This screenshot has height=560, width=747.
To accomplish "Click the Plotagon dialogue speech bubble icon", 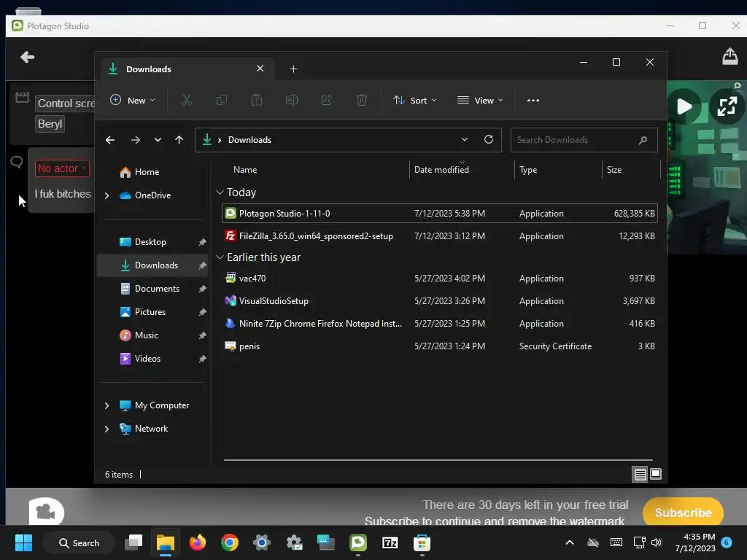I will [x=17, y=163].
